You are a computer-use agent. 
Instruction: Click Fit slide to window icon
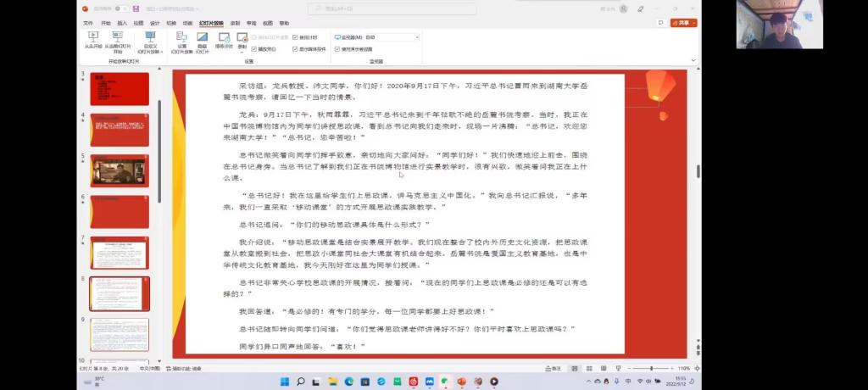[697, 369]
